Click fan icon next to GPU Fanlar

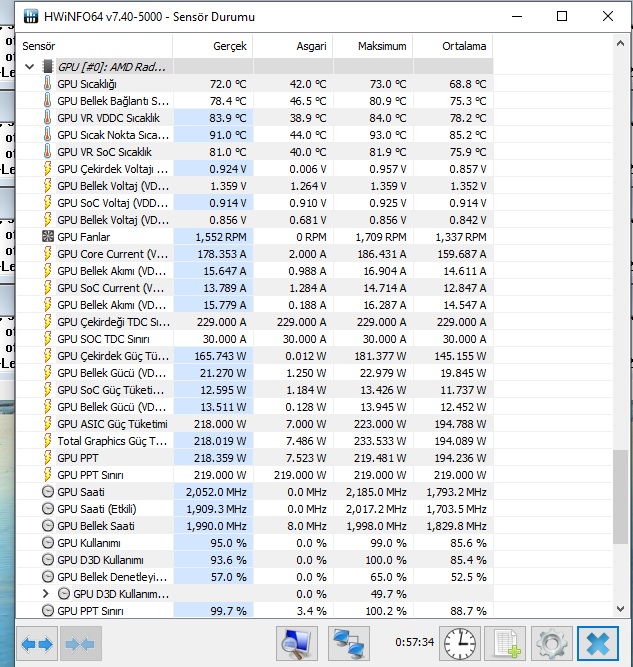coord(48,237)
